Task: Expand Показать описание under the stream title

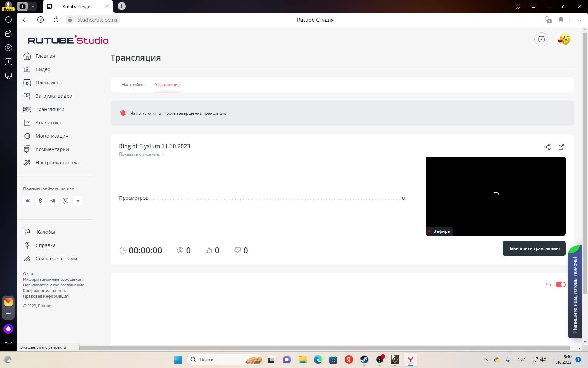Action: [x=142, y=154]
